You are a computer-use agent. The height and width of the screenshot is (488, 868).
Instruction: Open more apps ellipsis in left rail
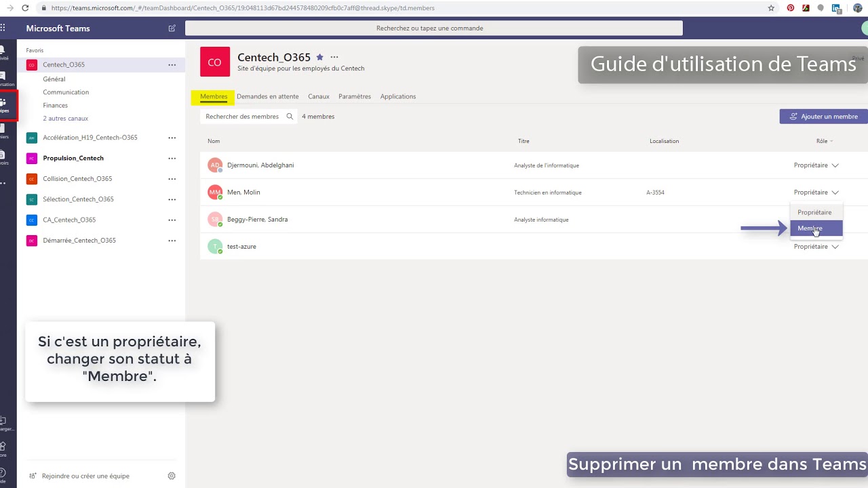pyautogui.click(x=3, y=183)
